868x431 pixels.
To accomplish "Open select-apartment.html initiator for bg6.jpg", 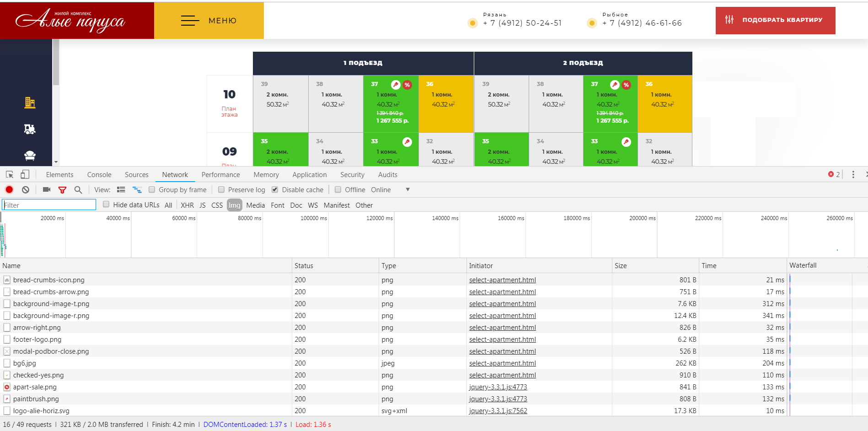I will tap(502, 363).
